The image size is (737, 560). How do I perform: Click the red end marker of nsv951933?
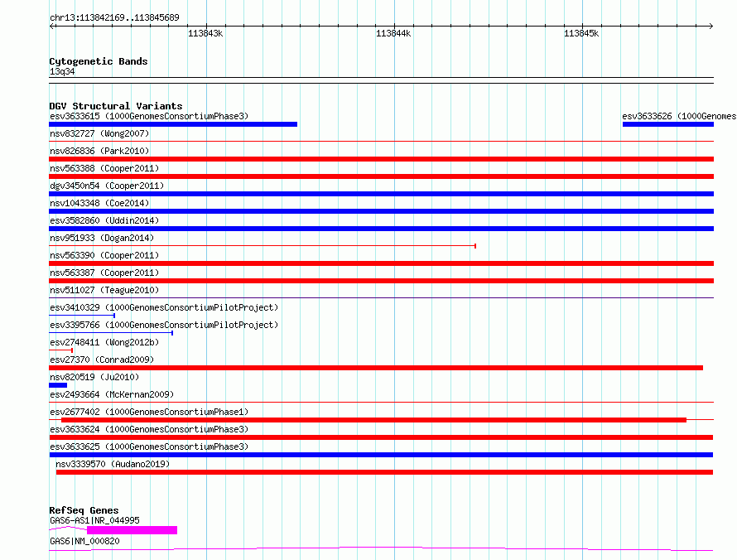click(x=475, y=246)
